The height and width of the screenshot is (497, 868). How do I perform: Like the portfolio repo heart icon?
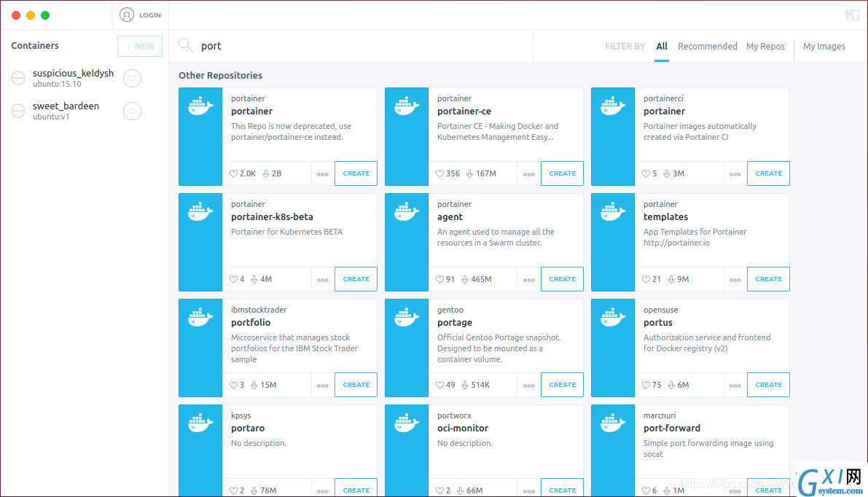[234, 386]
